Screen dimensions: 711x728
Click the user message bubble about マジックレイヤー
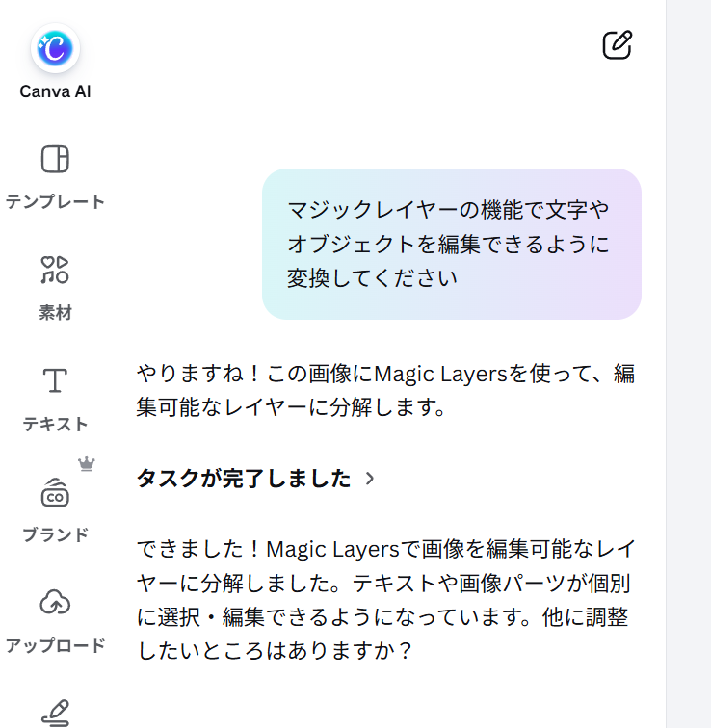(452, 244)
